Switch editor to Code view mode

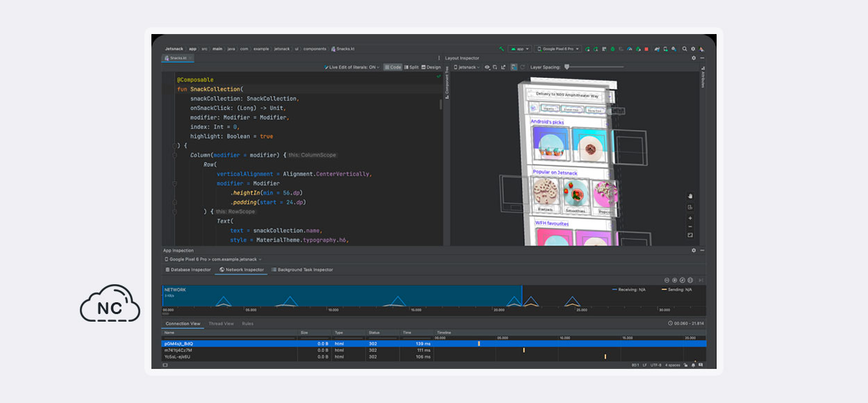coord(393,67)
